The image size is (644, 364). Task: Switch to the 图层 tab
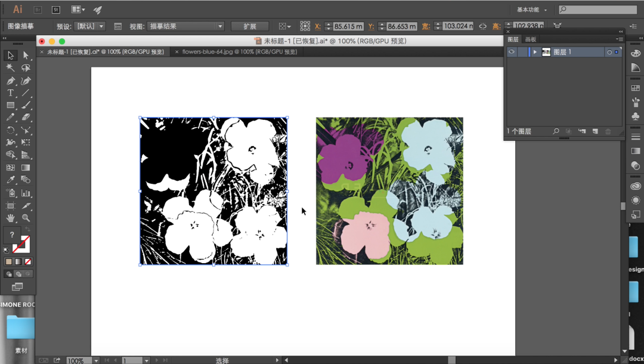513,39
